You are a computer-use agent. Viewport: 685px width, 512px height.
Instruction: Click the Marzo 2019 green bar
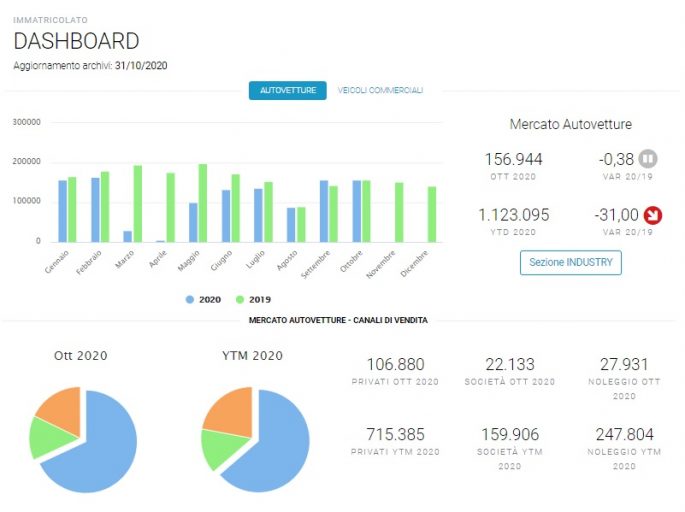tap(138, 204)
